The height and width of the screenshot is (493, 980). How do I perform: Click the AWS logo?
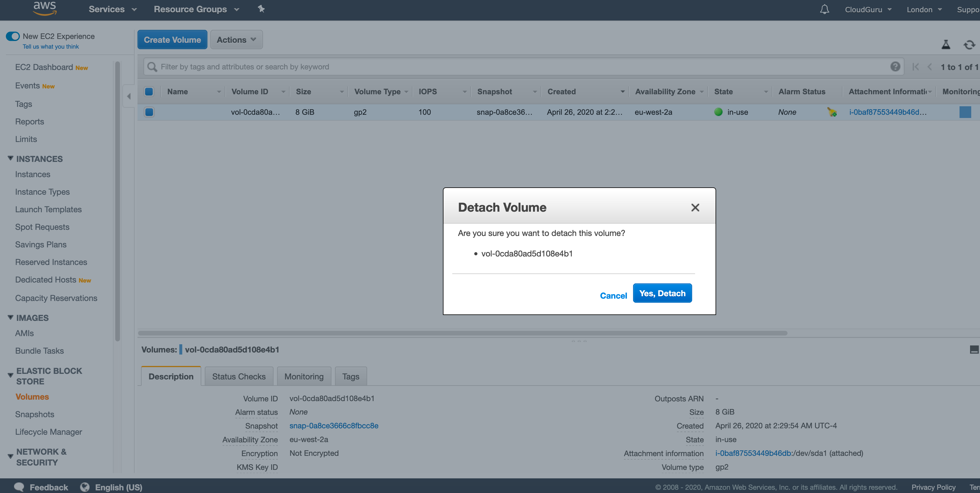pos(44,8)
